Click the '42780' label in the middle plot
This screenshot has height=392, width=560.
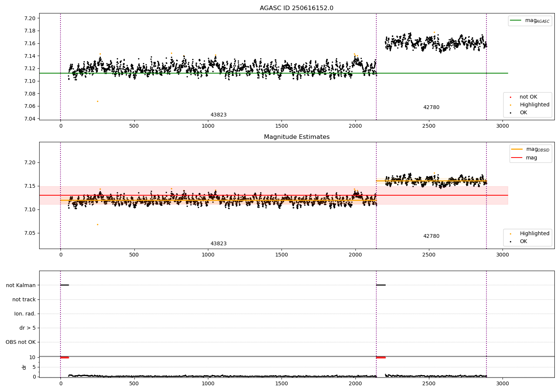431,236
